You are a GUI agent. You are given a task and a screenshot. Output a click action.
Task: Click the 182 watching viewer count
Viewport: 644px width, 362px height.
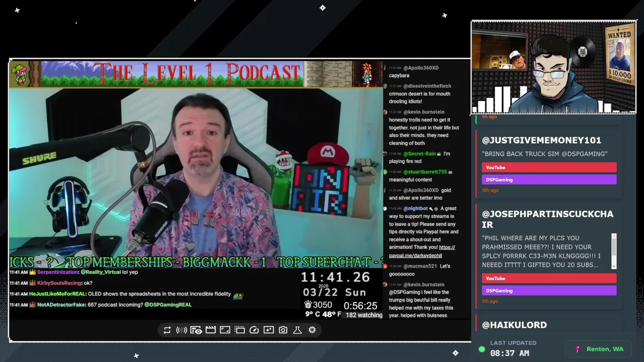coord(364,315)
